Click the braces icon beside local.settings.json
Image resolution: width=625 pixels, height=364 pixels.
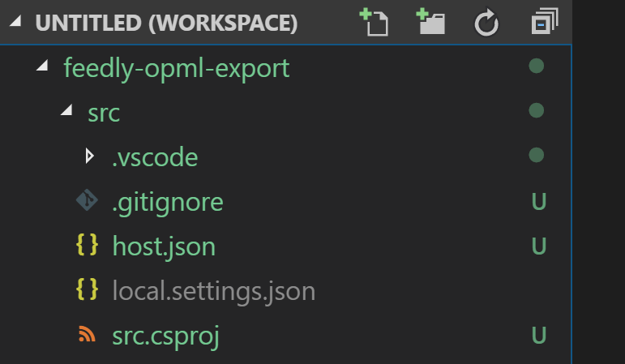[87, 290]
